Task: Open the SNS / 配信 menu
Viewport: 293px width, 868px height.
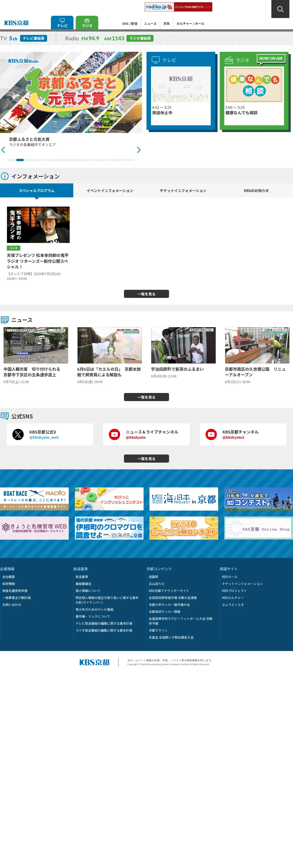Action: pyautogui.click(x=130, y=24)
